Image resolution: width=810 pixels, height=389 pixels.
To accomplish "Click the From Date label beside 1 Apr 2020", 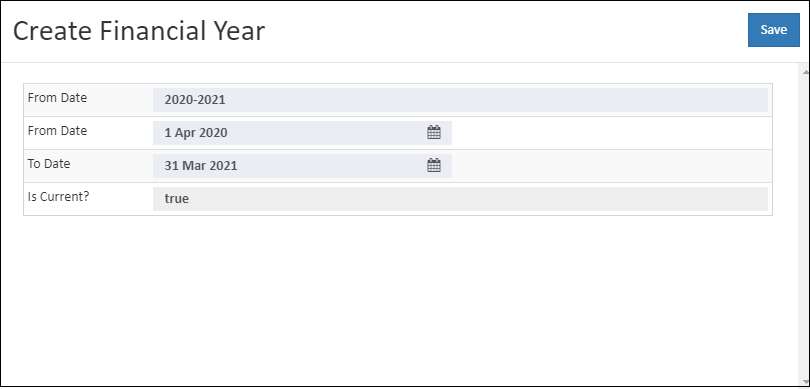I will tap(57, 131).
